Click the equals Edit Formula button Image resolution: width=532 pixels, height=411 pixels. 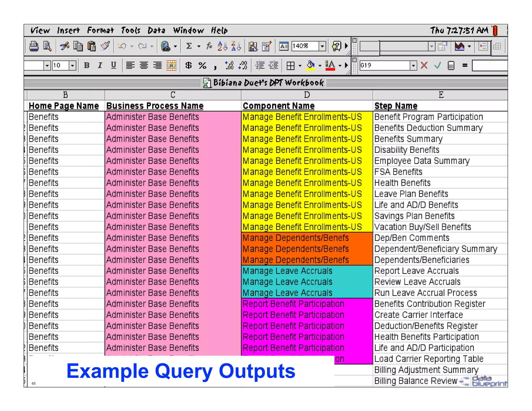tap(465, 65)
